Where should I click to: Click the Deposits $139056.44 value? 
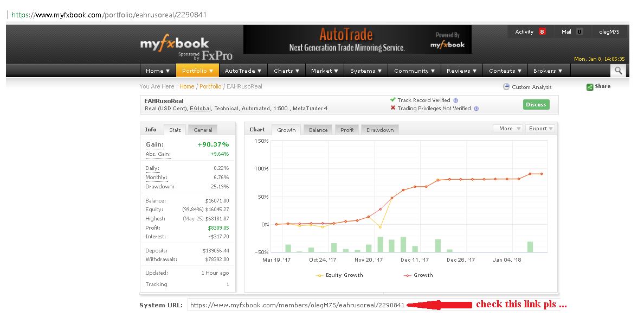point(216,251)
